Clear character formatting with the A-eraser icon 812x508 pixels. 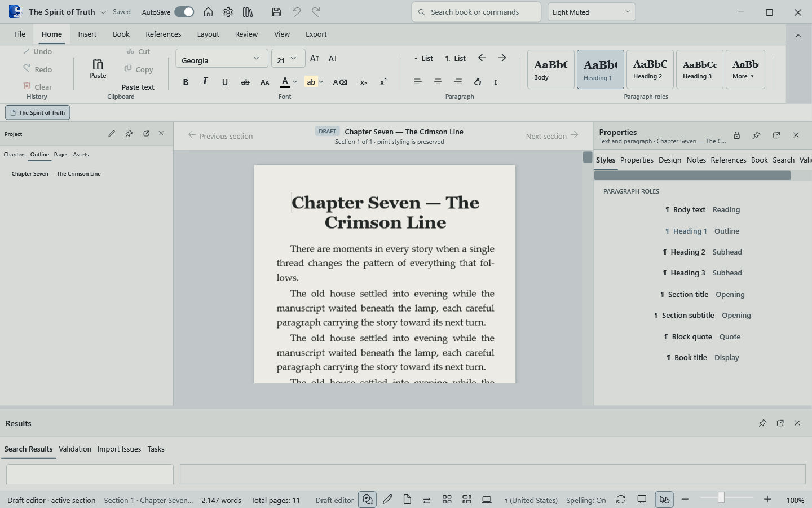(340, 82)
